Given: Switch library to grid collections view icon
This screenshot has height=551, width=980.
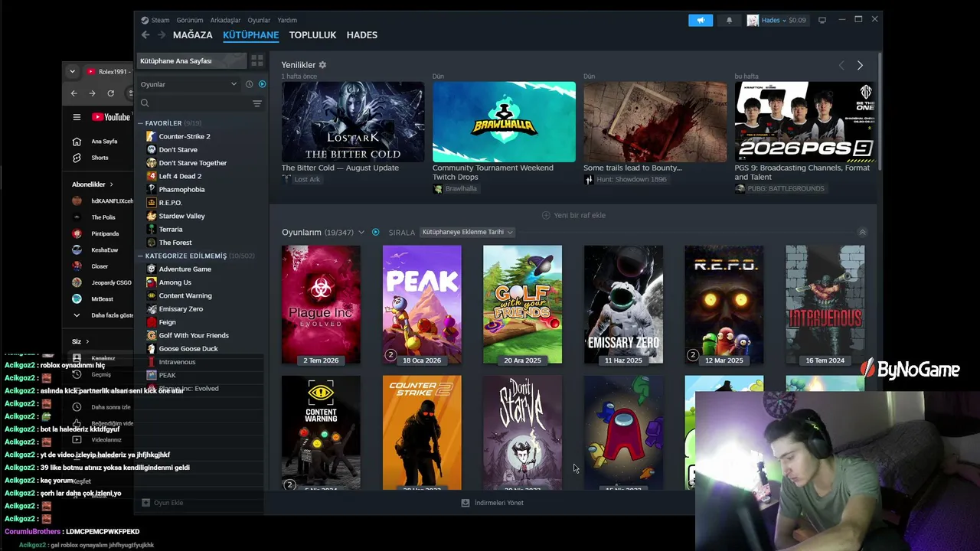Looking at the screenshot, I should [x=257, y=60].
